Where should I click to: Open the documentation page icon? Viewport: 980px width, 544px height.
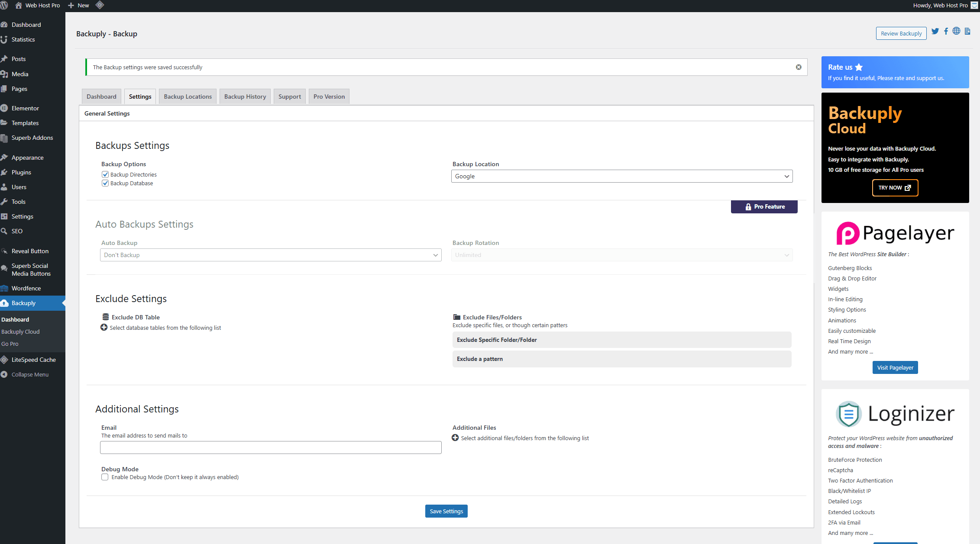coord(967,31)
